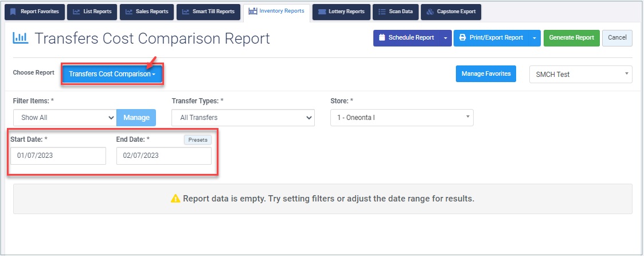Image resolution: width=644 pixels, height=256 pixels.
Task: Click the green Generate Report button
Action: coord(571,38)
